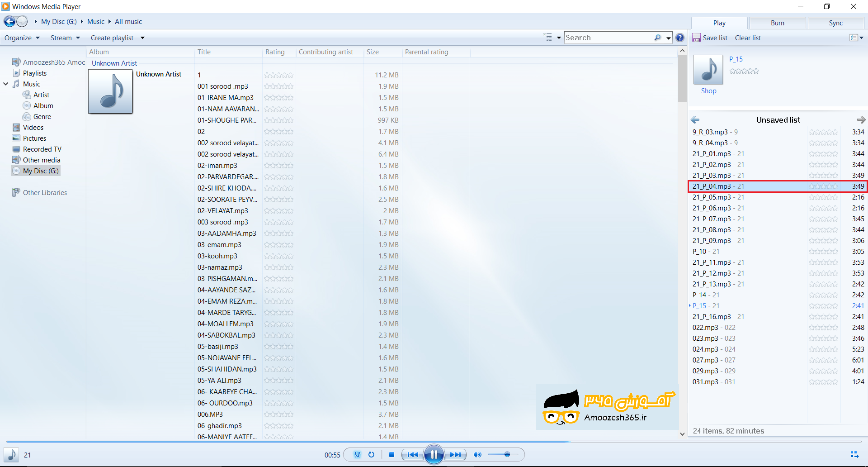
Task: Click Music in the breadcrumb
Action: click(x=96, y=22)
